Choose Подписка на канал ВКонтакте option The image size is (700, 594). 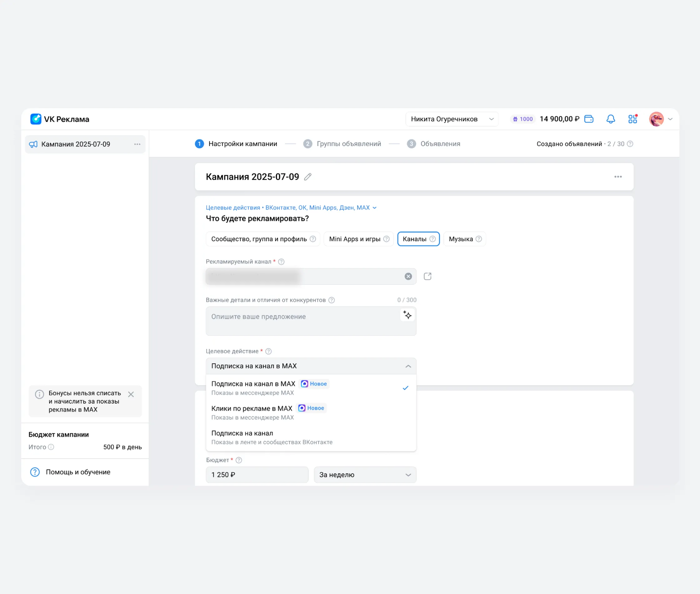pos(311,437)
